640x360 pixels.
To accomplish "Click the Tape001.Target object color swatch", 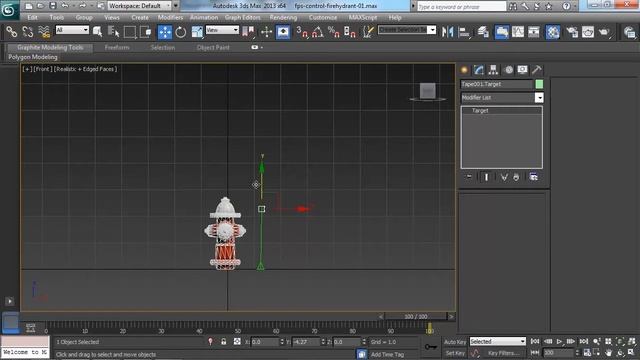I will 539,84.
